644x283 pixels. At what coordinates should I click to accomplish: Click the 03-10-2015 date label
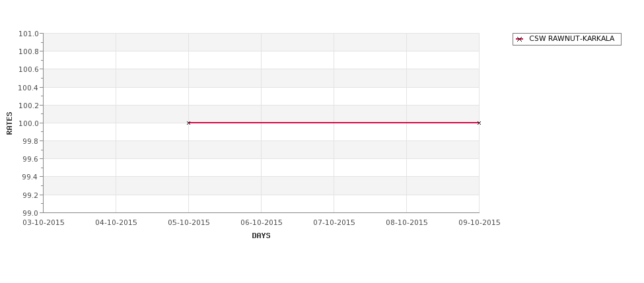44,223
